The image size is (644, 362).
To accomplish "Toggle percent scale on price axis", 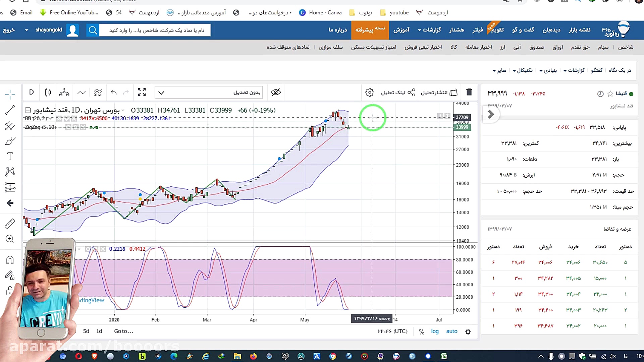I will 422,332.
